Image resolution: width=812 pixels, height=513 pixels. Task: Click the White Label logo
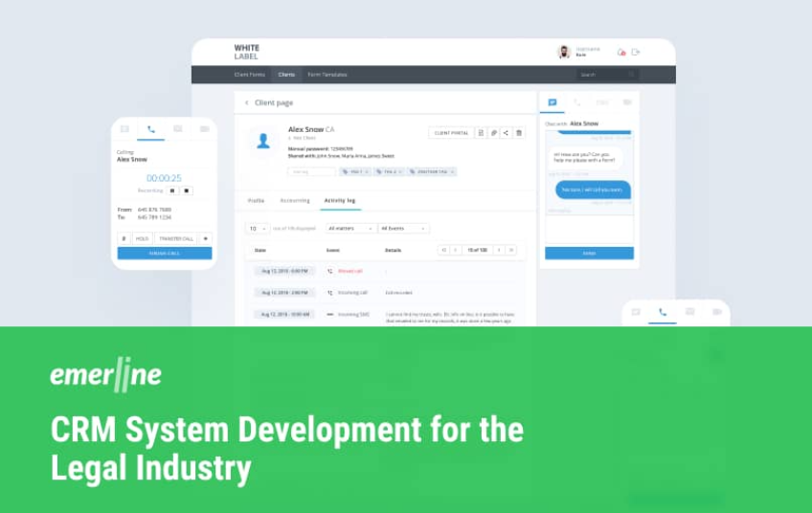click(246, 52)
